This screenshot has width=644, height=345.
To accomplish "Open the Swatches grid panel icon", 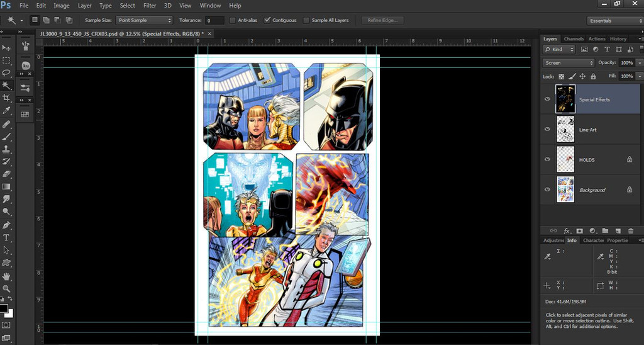I will pos(25,115).
